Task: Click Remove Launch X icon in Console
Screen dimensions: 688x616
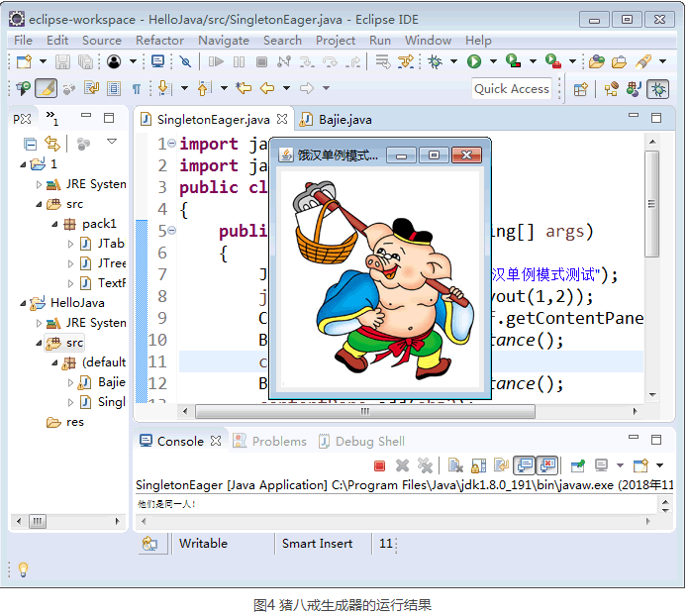Action: point(402,465)
